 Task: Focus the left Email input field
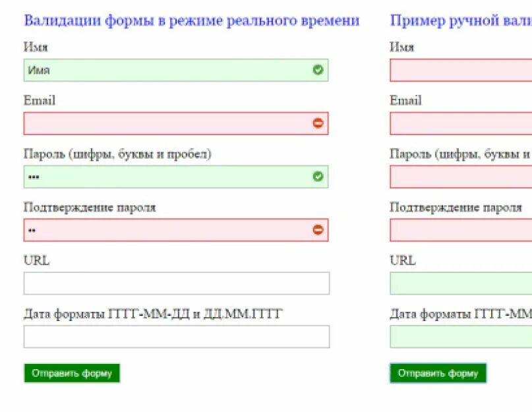[176, 123]
